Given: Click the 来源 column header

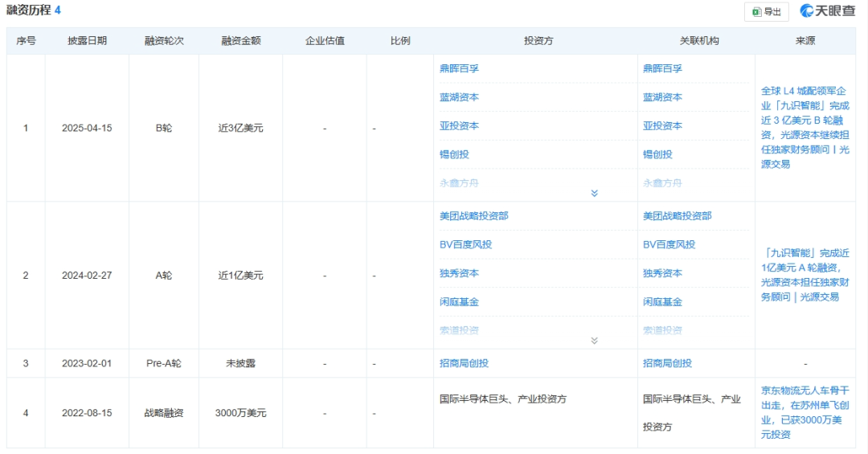Looking at the screenshot, I should [x=805, y=41].
